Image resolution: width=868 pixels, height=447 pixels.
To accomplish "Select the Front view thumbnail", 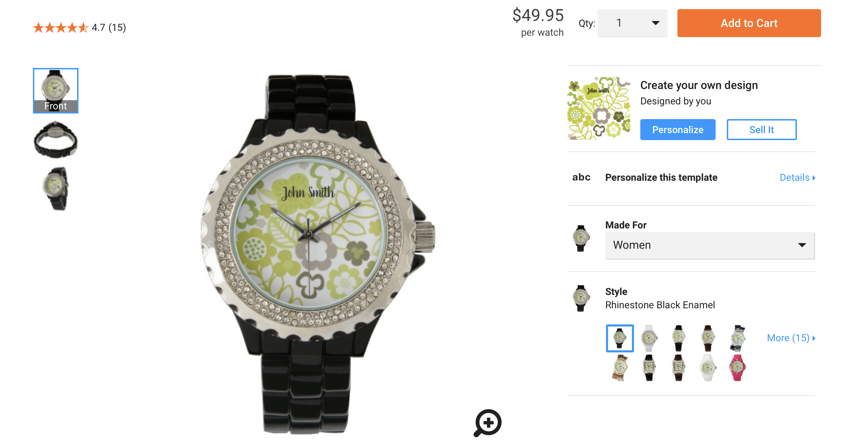I will (x=56, y=91).
